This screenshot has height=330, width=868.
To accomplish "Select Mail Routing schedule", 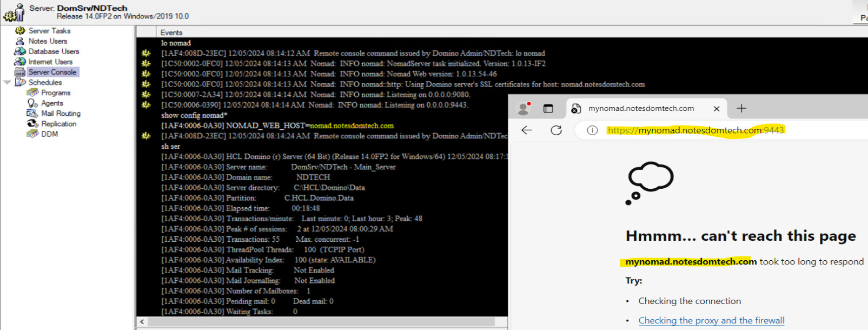I will pyautogui.click(x=61, y=113).
